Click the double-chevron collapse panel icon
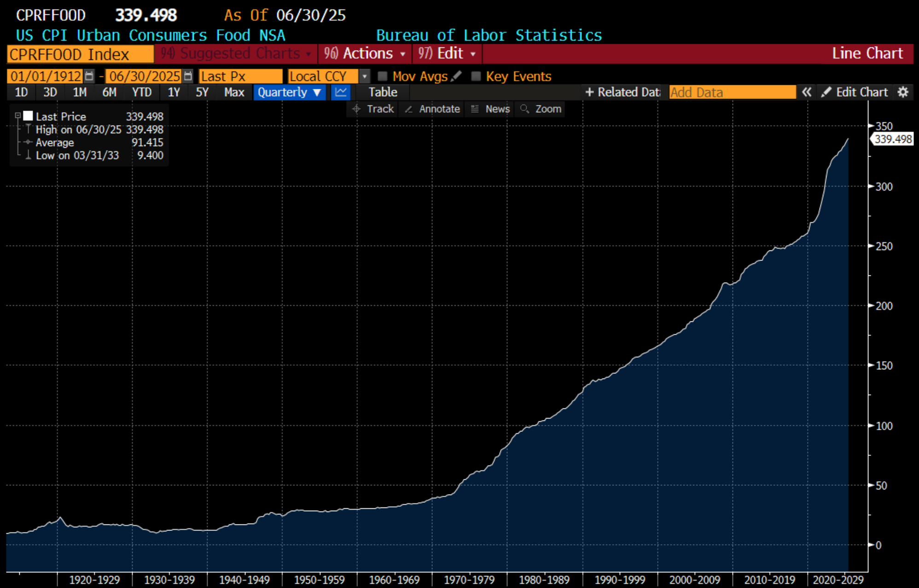 click(806, 92)
